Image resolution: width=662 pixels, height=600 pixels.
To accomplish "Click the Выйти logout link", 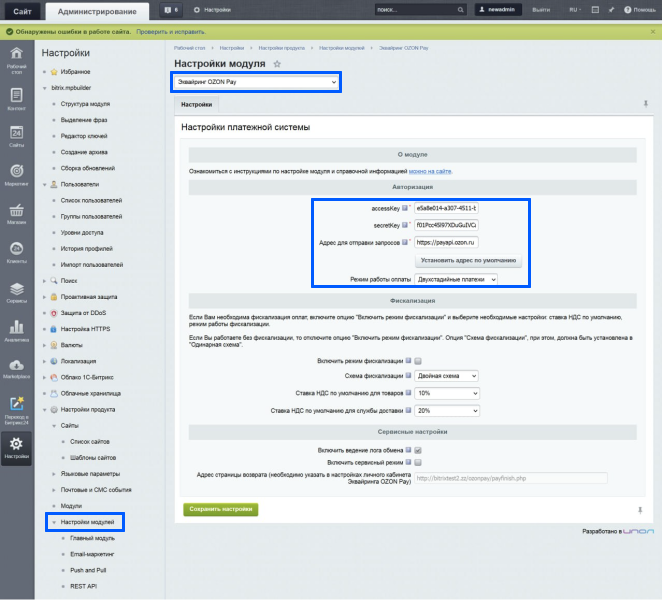I will pyautogui.click(x=541, y=10).
